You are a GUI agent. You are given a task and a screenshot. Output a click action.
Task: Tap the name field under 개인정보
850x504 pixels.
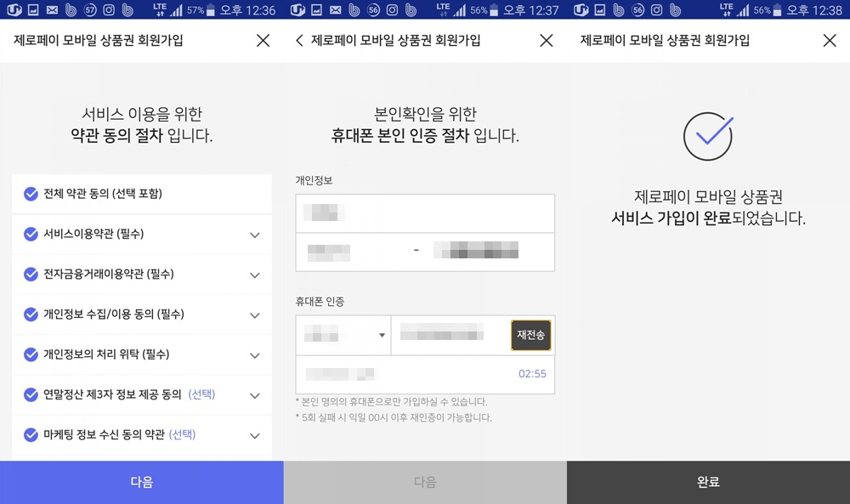[x=425, y=213]
